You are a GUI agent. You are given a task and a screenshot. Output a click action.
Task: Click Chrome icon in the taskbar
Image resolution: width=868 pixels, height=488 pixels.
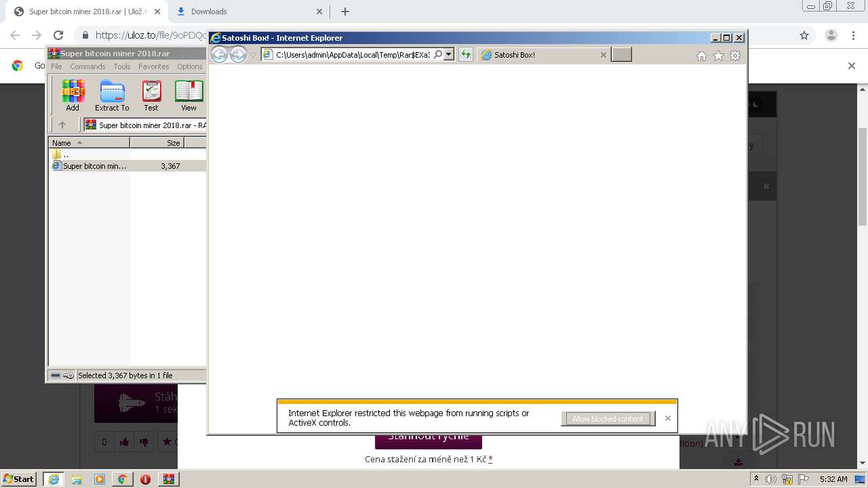(x=122, y=479)
